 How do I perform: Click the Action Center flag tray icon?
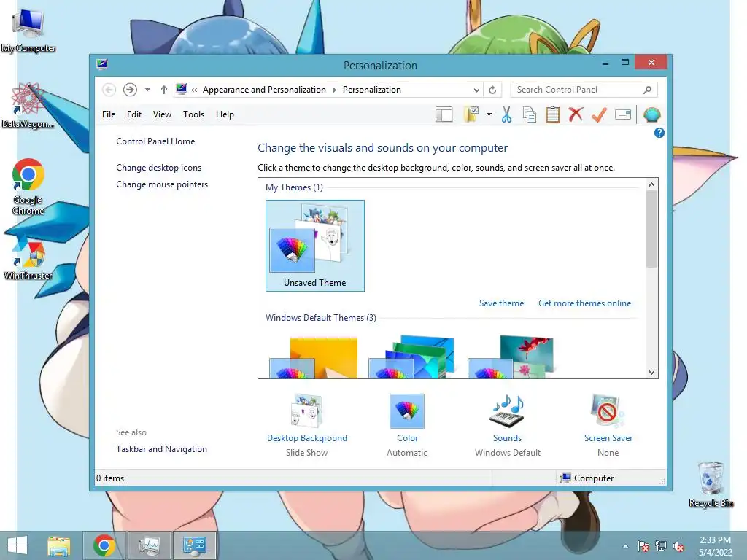click(643, 546)
